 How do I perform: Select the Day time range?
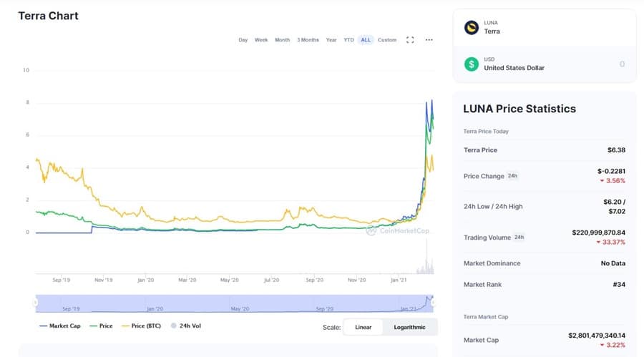click(243, 40)
